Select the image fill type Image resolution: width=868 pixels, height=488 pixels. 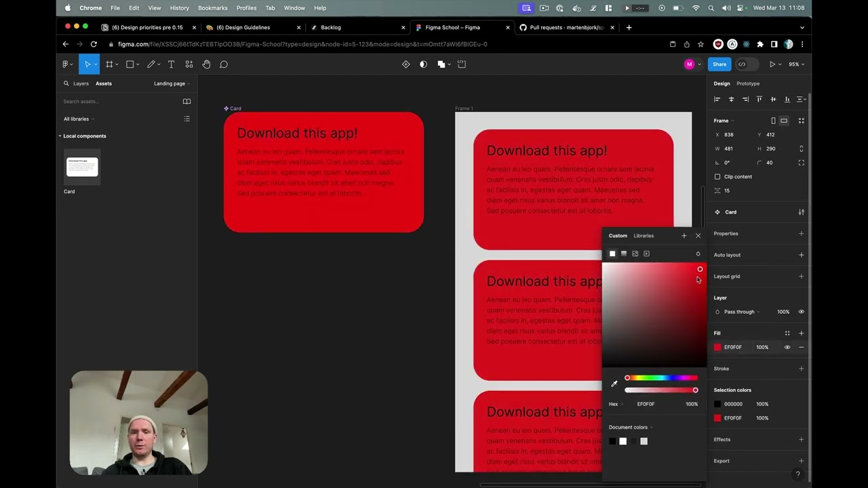click(x=635, y=253)
